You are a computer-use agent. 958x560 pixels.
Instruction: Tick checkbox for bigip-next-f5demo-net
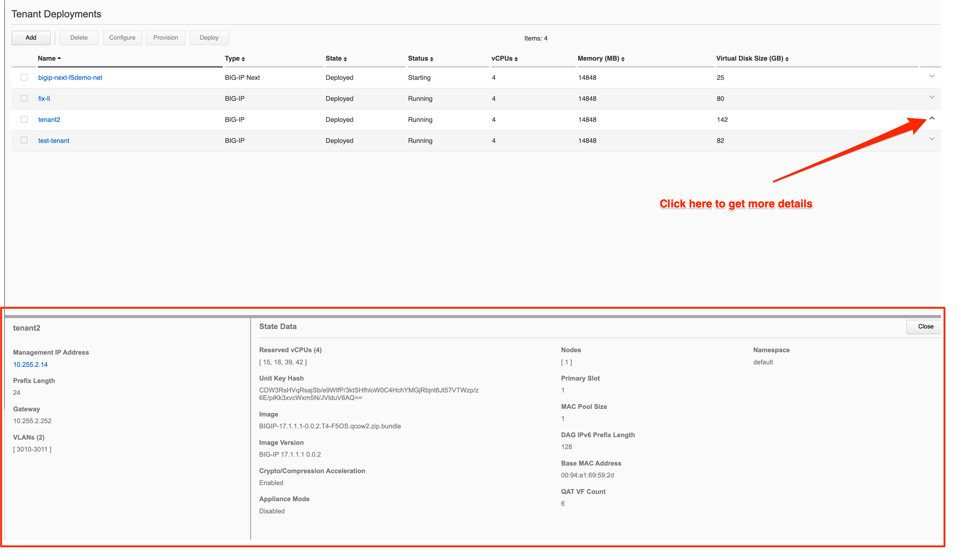point(24,78)
